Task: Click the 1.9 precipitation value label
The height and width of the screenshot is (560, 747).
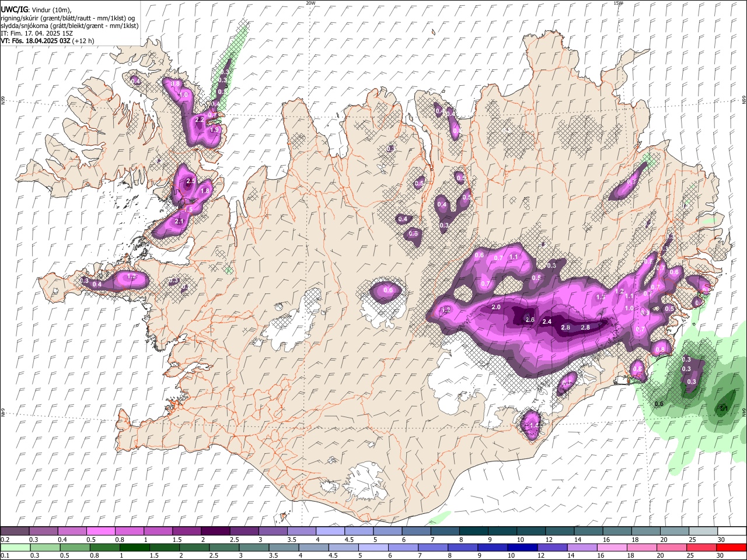Action: coord(214,130)
